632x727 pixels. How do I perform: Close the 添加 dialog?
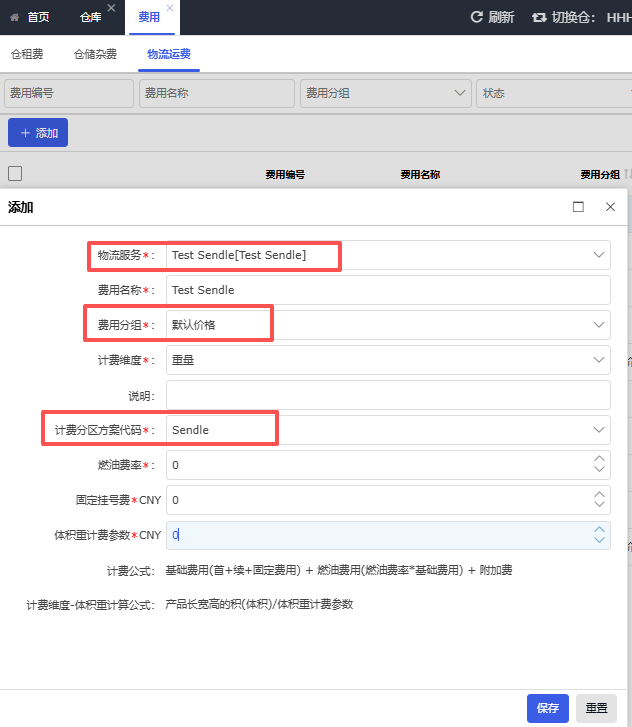(x=610, y=207)
